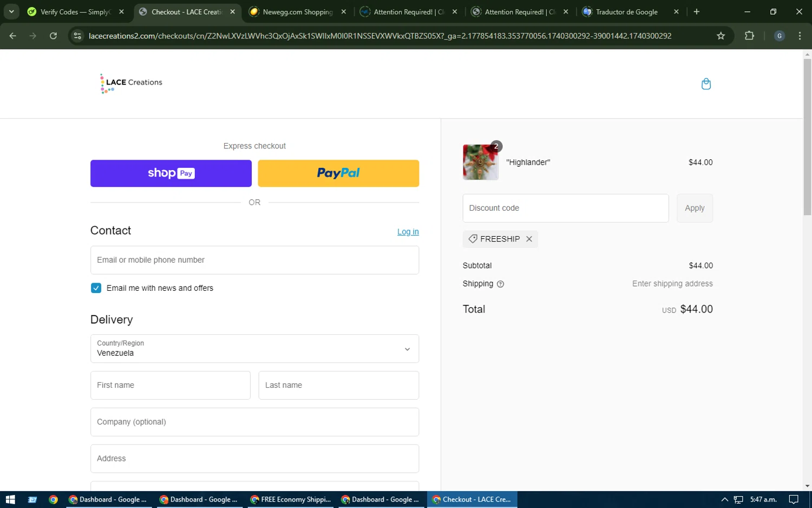
Task: Reload the checkout page
Action: tap(53, 36)
